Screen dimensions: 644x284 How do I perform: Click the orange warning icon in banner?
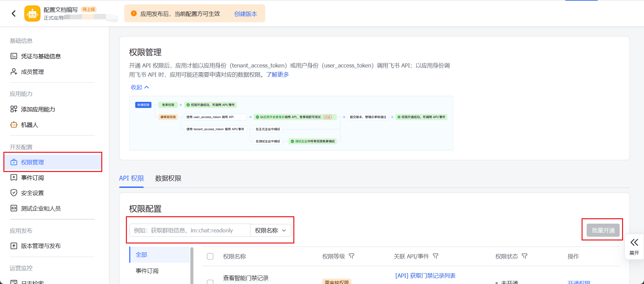pos(134,13)
